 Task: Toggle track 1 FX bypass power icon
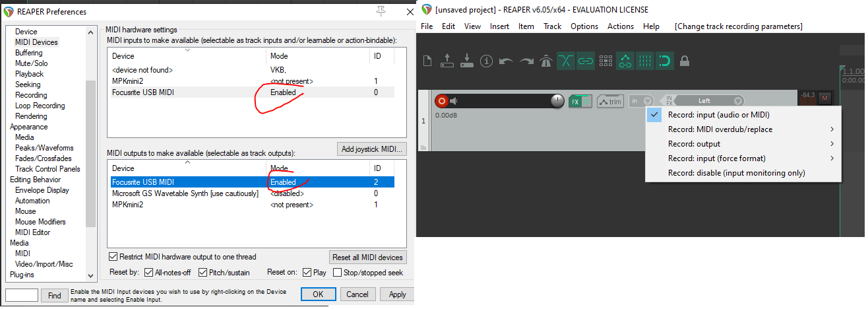tap(588, 101)
